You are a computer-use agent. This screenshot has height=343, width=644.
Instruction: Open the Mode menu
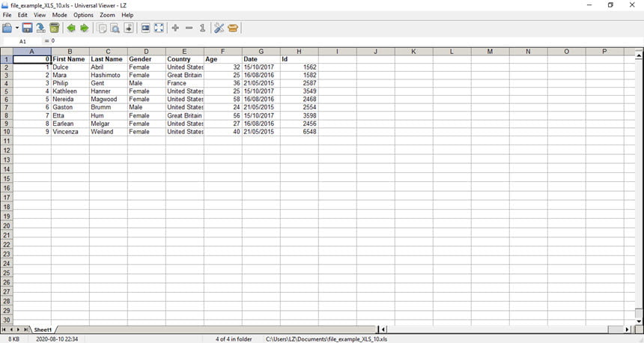tap(60, 15)
